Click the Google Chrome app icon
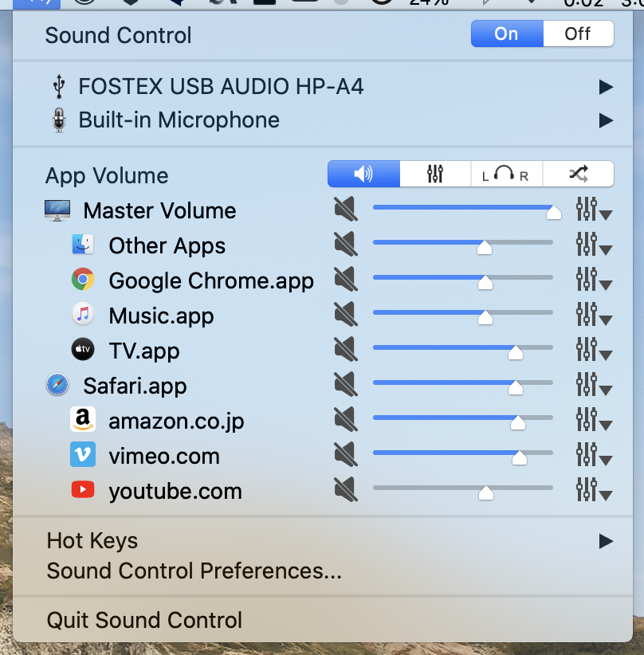This screenshot has height=655, width=644. tap(83, 280)
